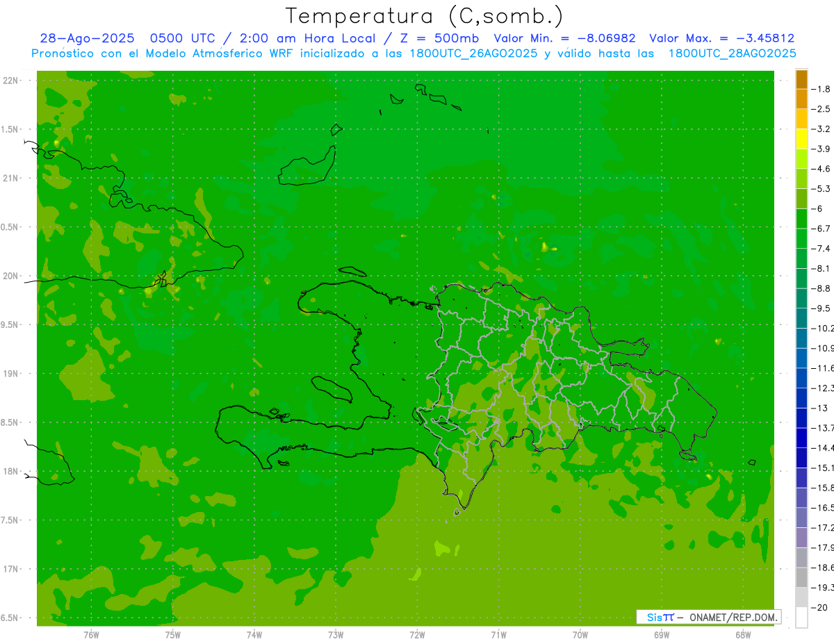
Task: Click the '73W' longitude label
Action: (x=336, y=634)
